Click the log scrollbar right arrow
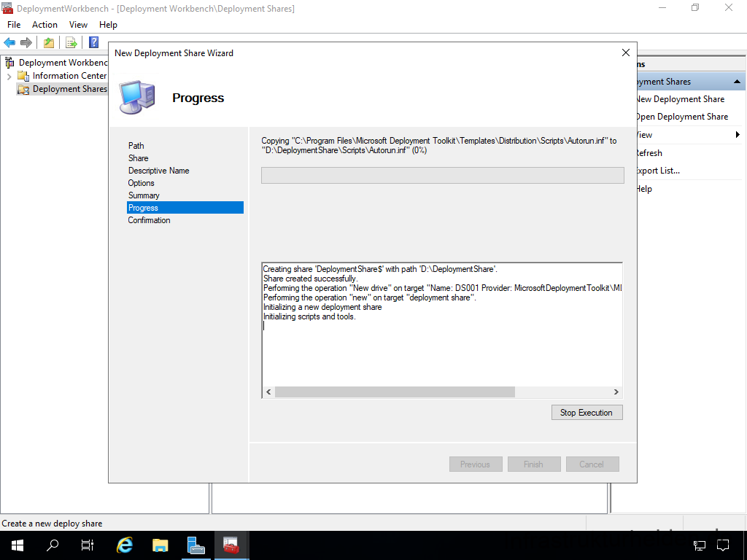This screenshot has height=560, width=747. tap(616, 392)
